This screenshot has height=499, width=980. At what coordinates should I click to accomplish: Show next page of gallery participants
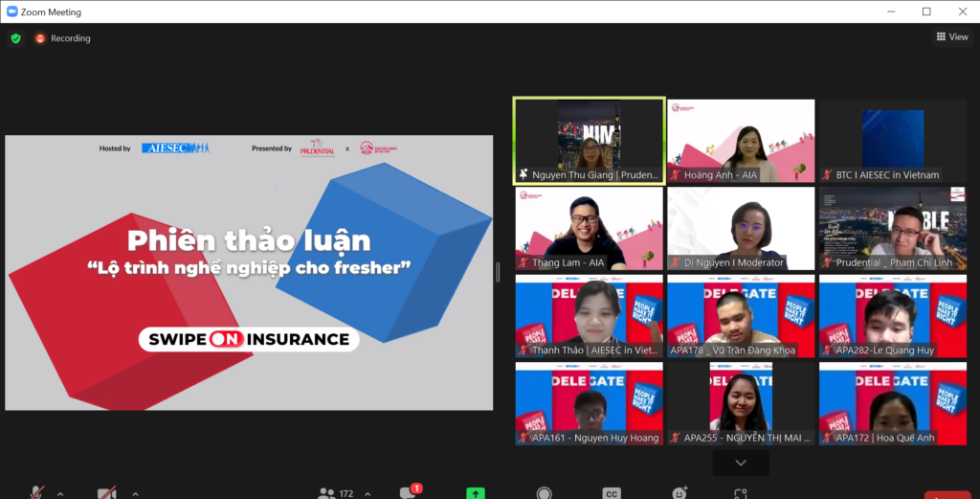tap(741, 463)
